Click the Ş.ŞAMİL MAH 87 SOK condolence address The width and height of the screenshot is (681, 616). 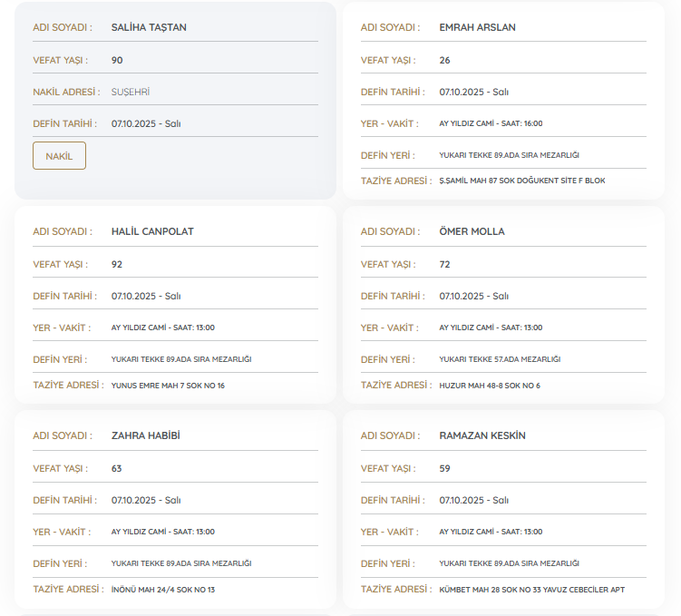click(521, 181)
